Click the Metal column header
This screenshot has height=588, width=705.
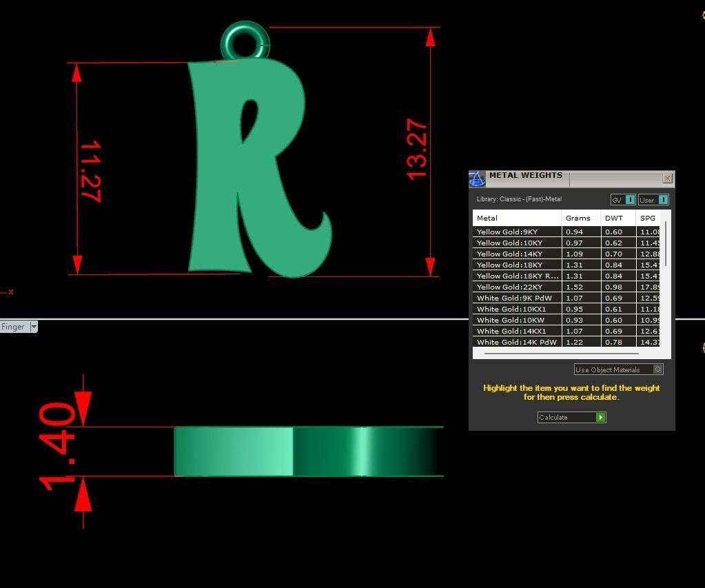coord(517,218)
